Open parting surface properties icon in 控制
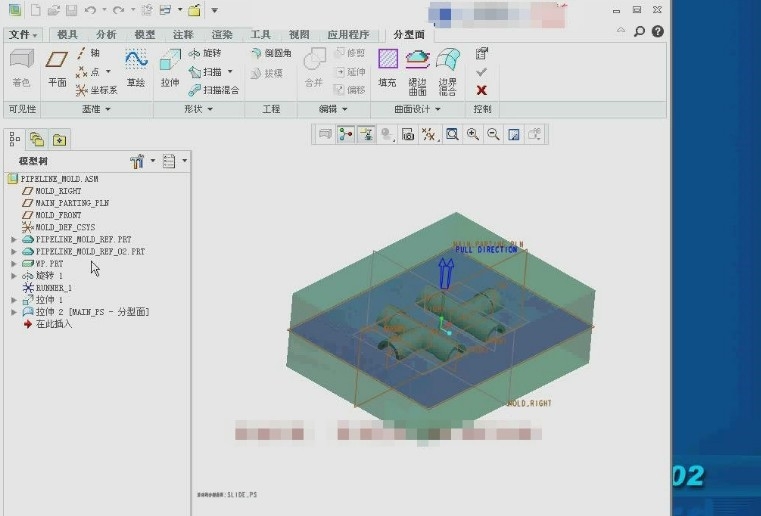The width and height of the screenshot is (761, 516). coord(481,53)
